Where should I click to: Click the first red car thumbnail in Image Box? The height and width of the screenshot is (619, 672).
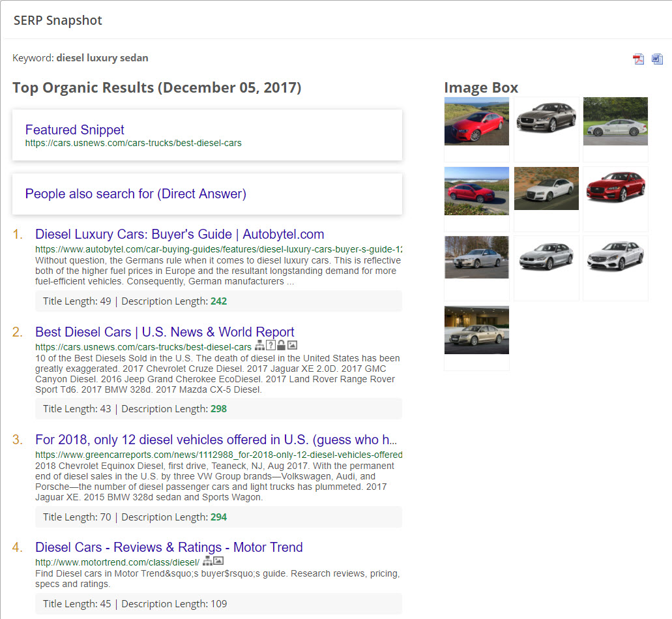[476, 121]
